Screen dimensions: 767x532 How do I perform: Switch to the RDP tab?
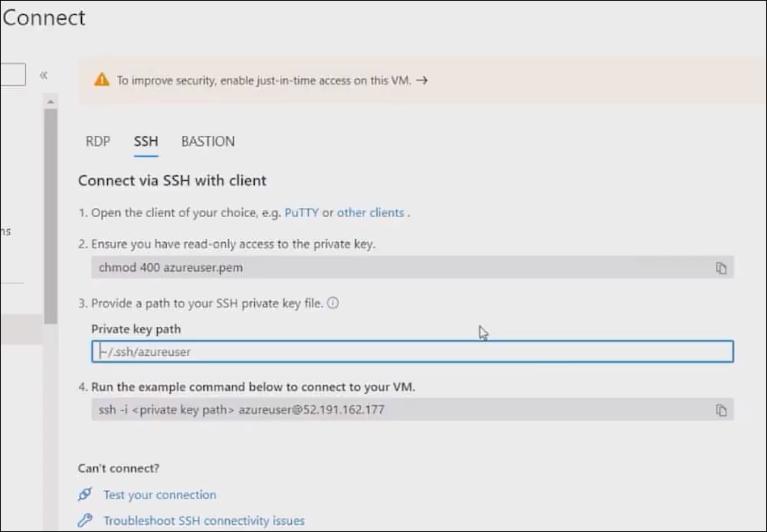click(98, 141)
